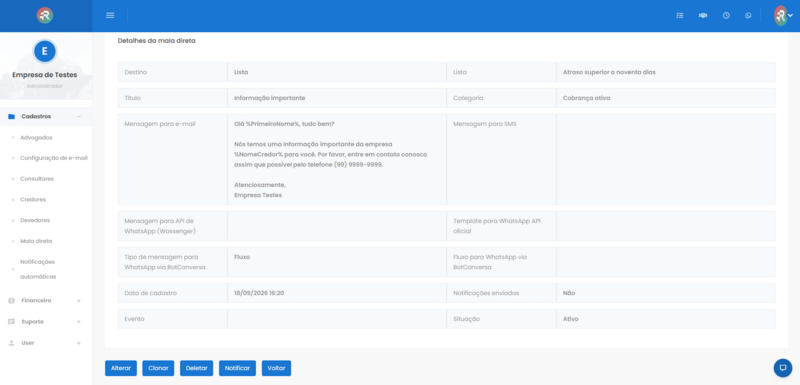The width and height of the screenshot is (800, 385).
Task: Expand the User menu section
Action: click(x=79, y=343)
